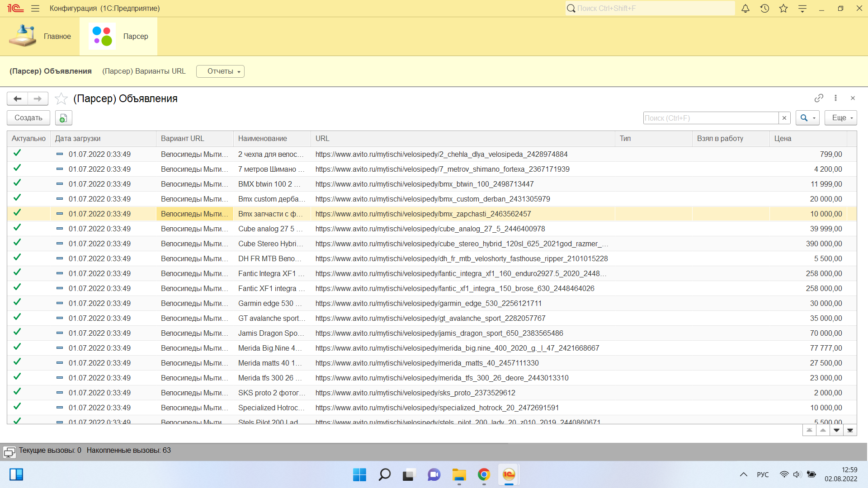Sort by the Цена column header
868x488 pixels.
tap(808, 139)
